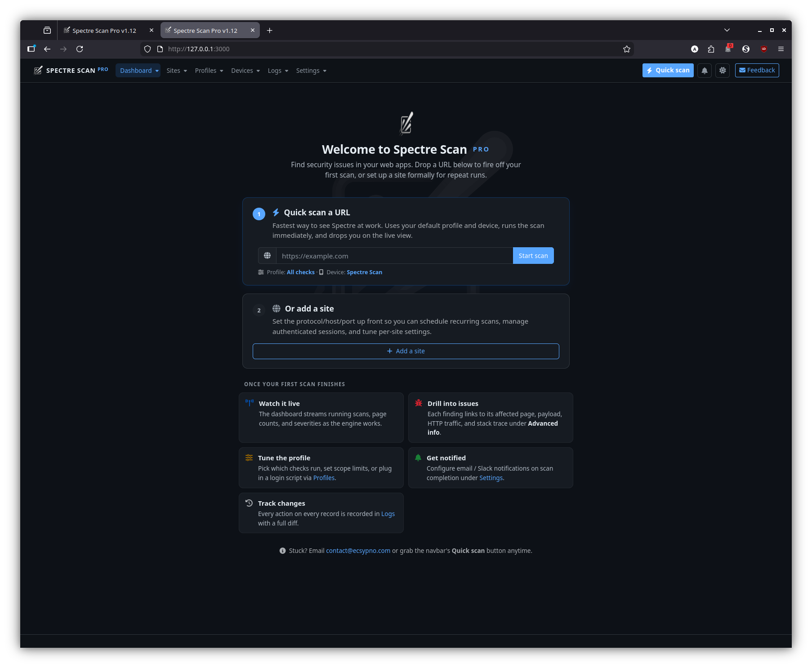Click the Quick scan a URL heading
The width and height of the screenshot is (812, 668).
[x=317, y=213]
